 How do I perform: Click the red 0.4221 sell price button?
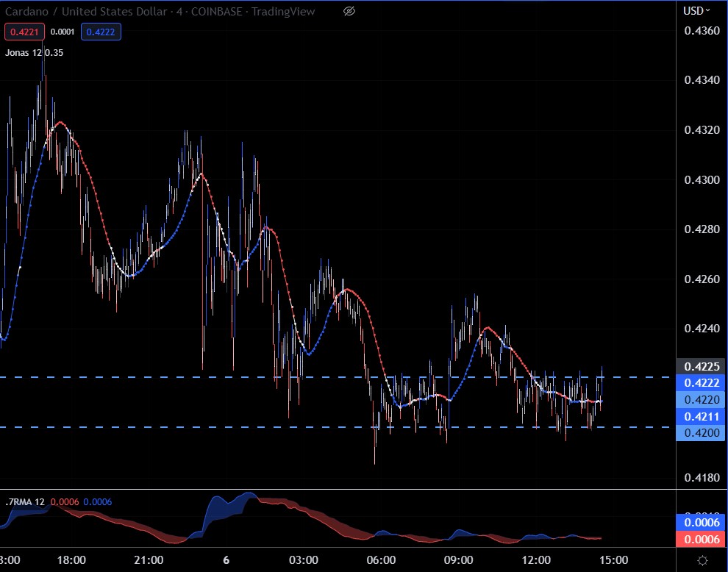pos(24,32)
